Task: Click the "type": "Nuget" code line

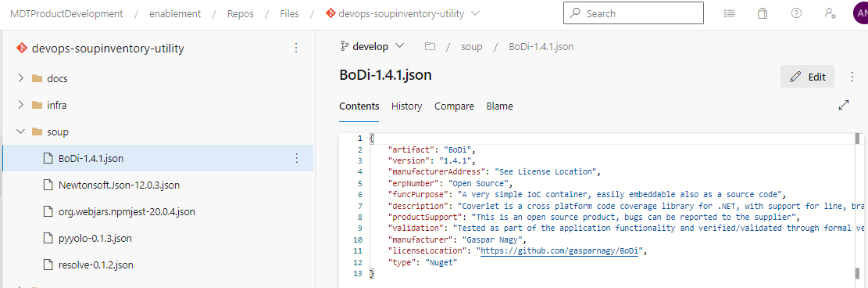Action: pyautogui.click(x=423, y=262)
